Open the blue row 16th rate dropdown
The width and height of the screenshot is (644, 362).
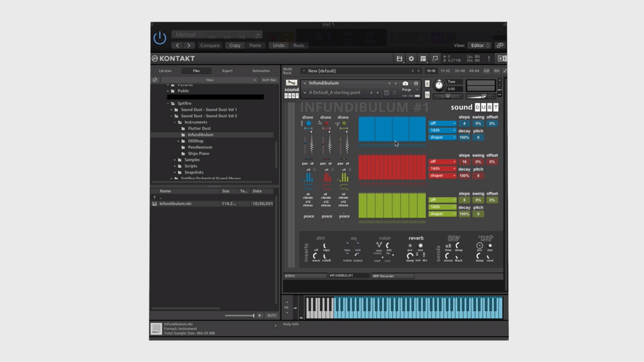[x=442, y=131]
